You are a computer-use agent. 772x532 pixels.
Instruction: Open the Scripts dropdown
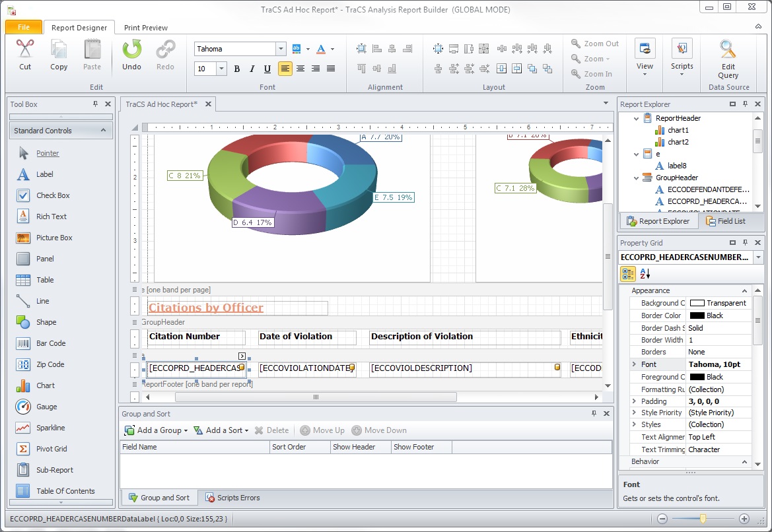682,57
